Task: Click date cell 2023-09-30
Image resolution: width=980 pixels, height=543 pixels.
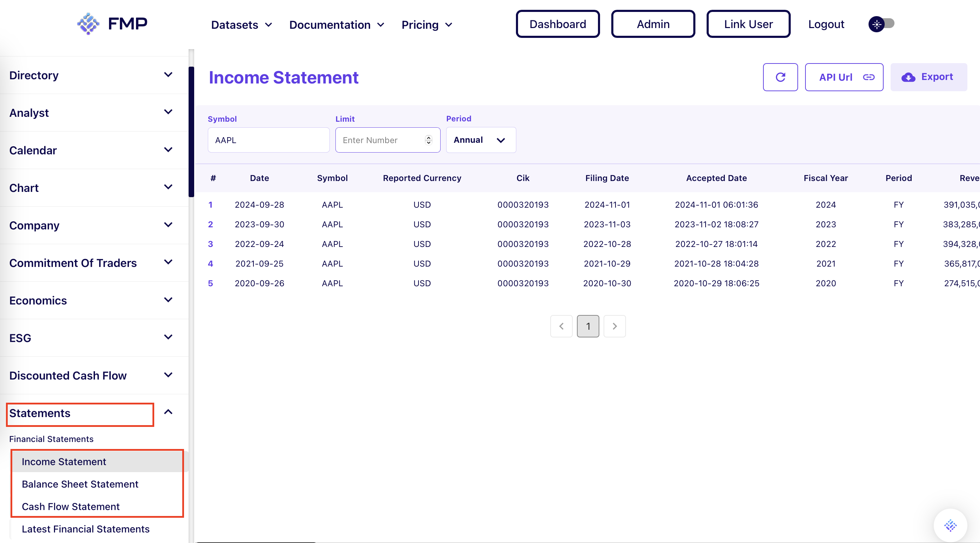Action: [x=259, y=224]
